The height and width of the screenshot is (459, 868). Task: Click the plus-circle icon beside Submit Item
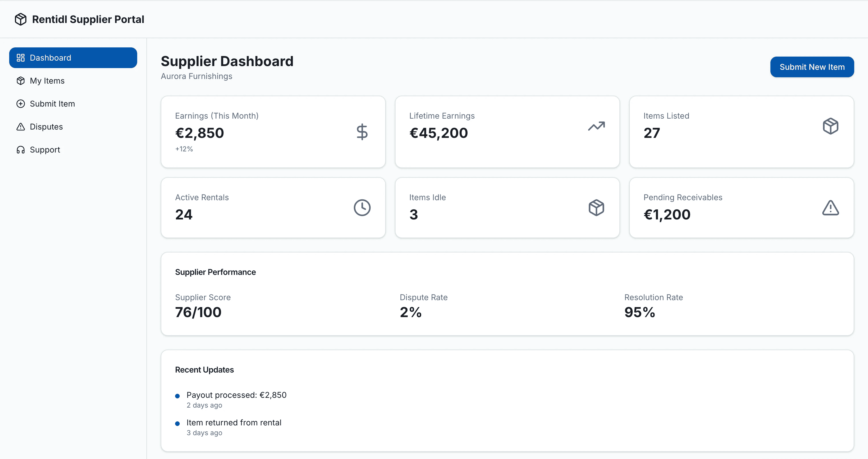pos(21,104)
